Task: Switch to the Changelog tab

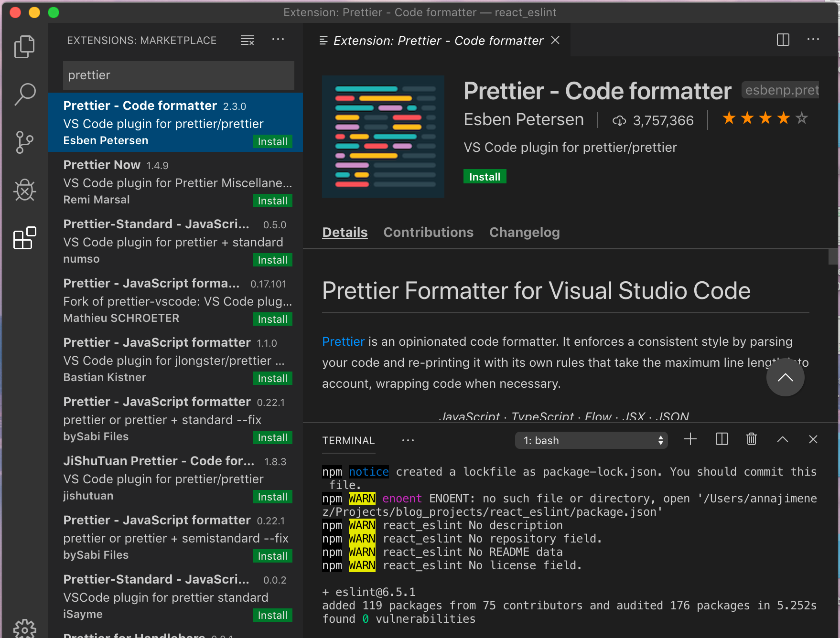Action: point(524,233)
